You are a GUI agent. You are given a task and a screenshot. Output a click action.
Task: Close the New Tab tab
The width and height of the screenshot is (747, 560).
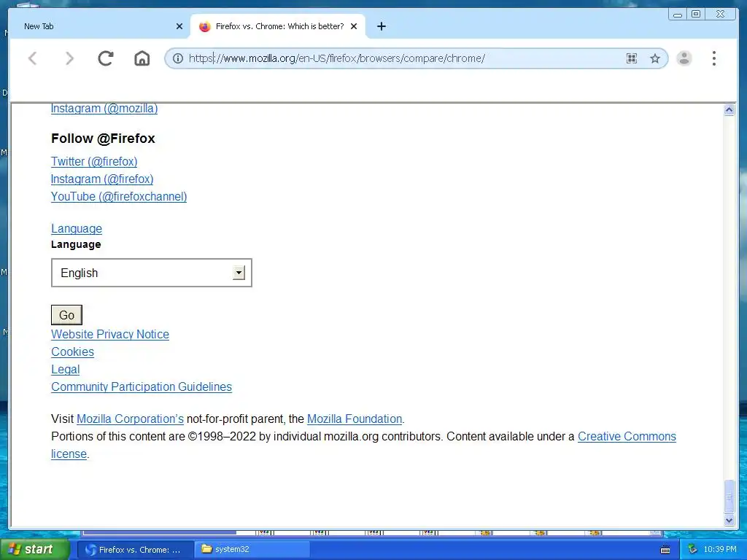(x=179, y=27)
